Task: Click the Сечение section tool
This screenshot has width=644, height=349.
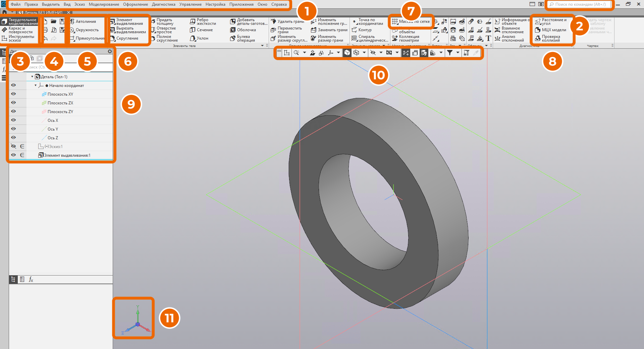Action: [202, 30]
